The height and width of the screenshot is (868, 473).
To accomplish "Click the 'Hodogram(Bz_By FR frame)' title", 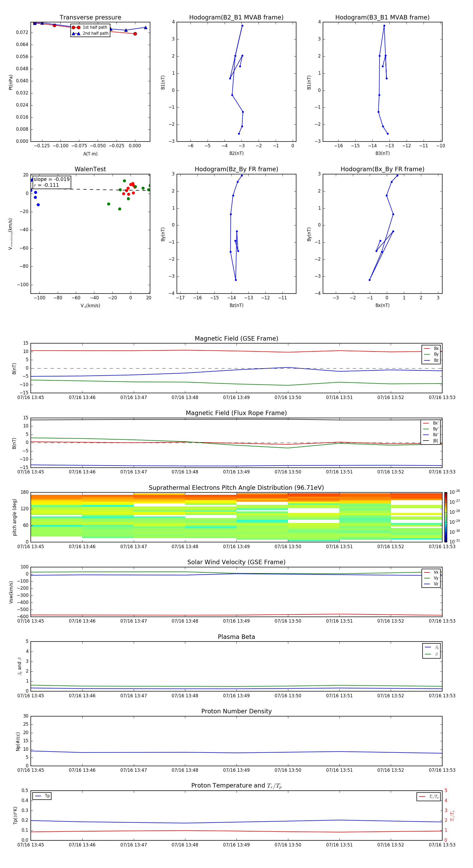I will coord(236,169).
